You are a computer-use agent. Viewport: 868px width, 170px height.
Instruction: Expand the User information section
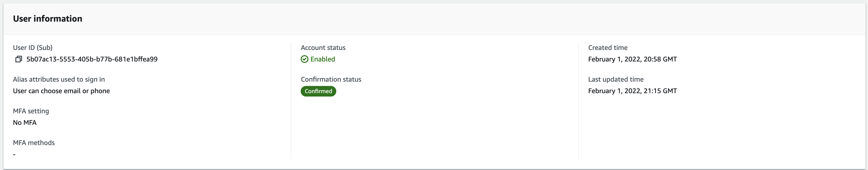(48, 18)
